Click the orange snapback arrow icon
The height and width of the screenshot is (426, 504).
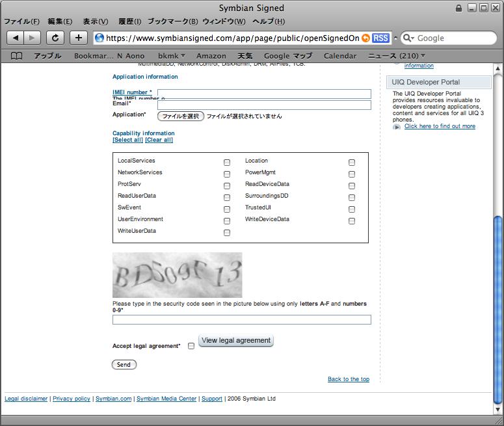pyautogui.click(x=365, y=38)
